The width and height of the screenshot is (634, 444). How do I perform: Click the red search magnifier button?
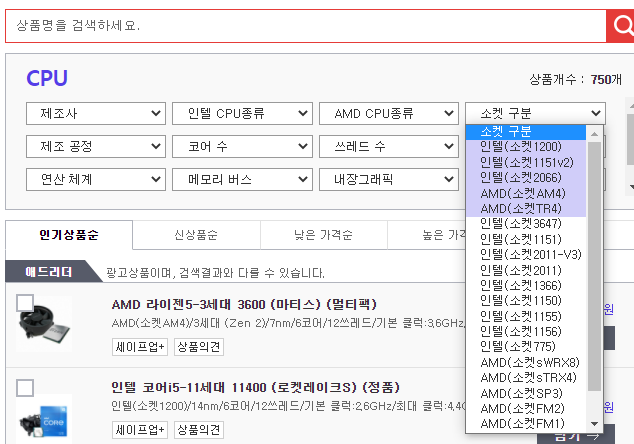(x=621, y=26)
